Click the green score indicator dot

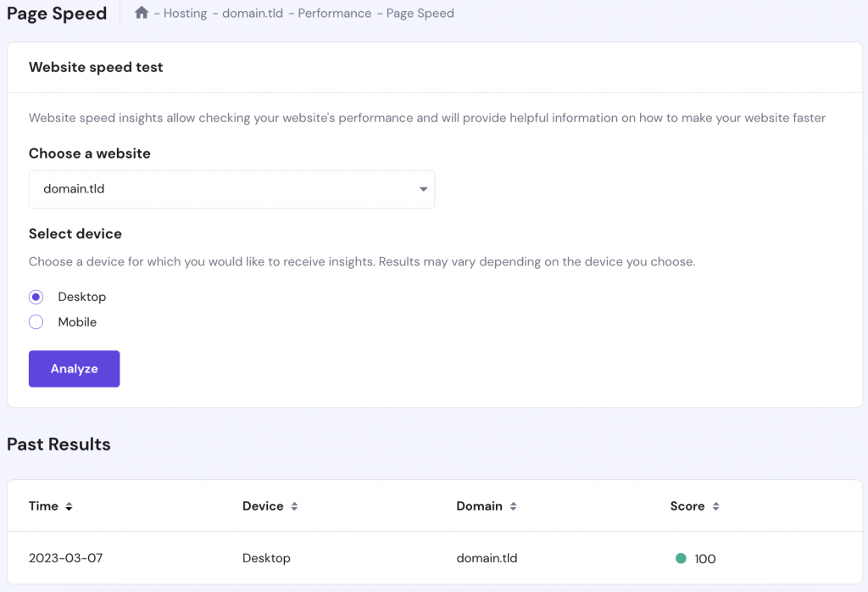pos(680,558)
